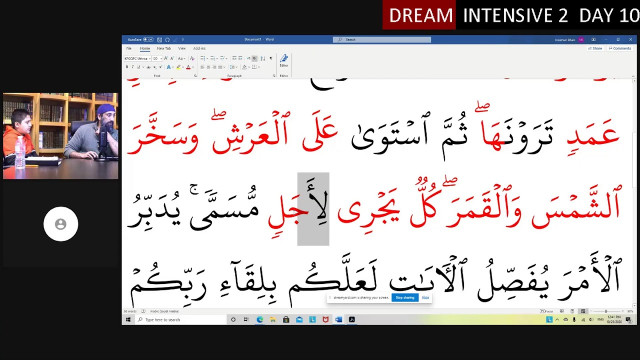Click the Multilevel List icon
This screenshot has height=360, width=640.
(223, 58)
